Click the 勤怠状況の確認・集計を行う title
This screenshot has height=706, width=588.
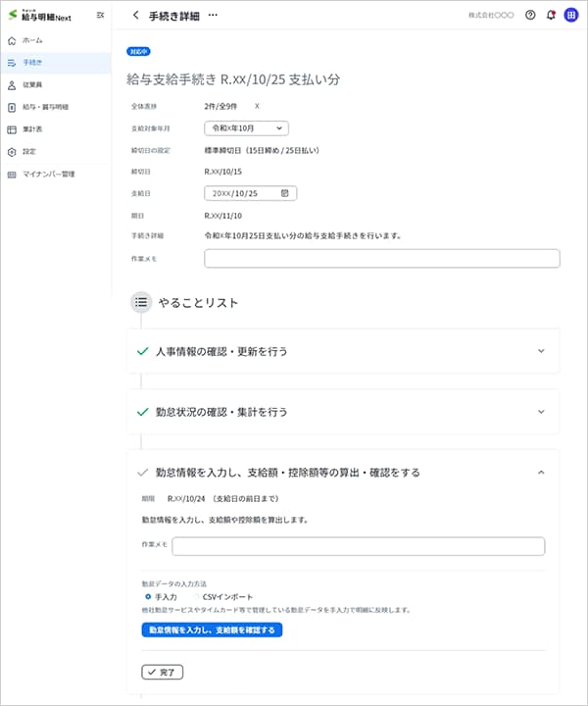[x=221, y=412]
